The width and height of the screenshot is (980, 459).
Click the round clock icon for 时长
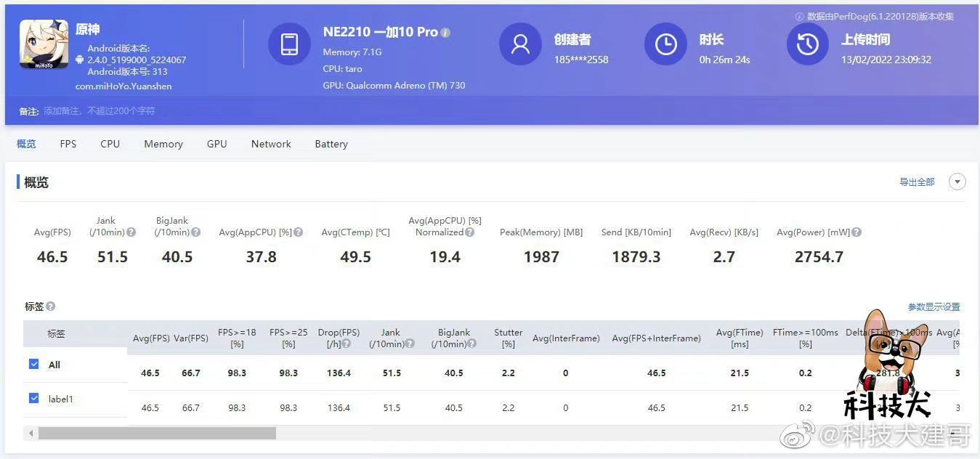665,44
